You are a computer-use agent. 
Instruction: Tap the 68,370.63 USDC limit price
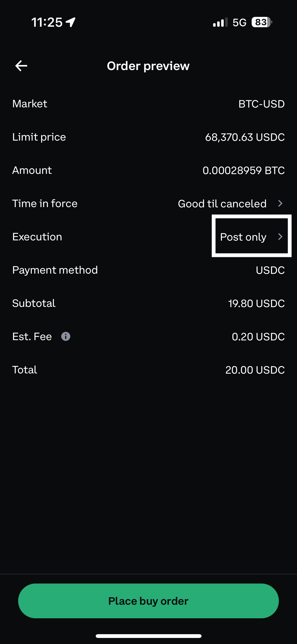pyautogui.click(x=245, y=137)
